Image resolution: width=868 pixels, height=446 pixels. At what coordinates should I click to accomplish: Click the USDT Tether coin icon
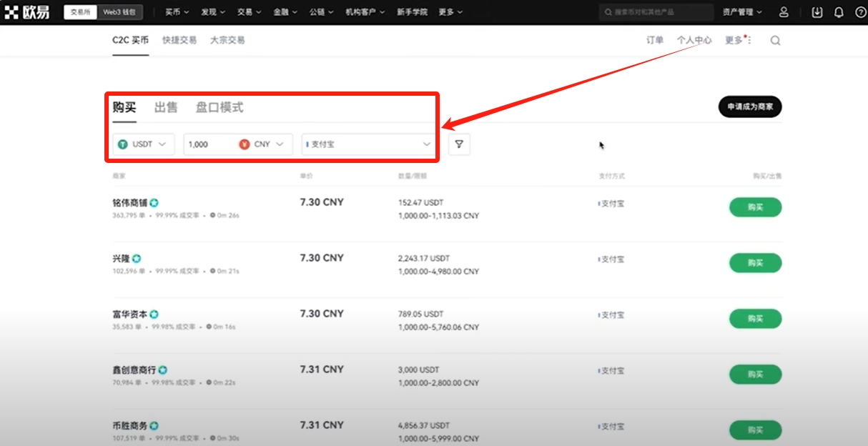coord(123,144)
